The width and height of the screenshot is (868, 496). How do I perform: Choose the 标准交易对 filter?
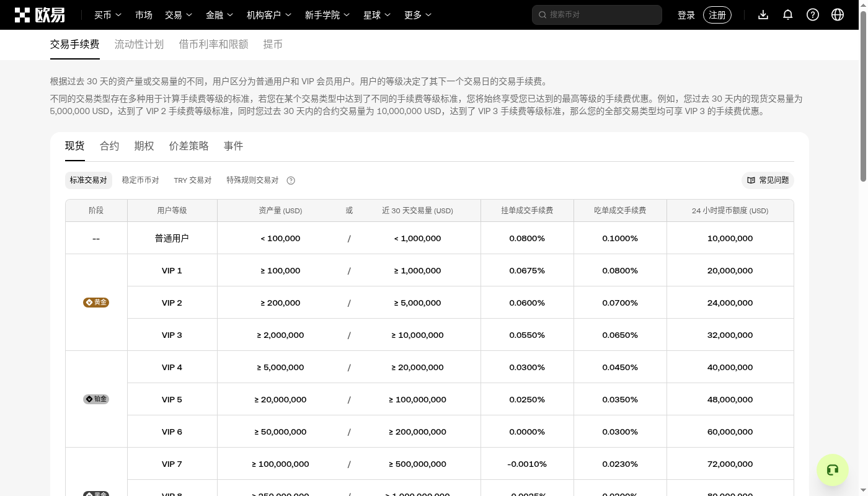coord(89,180)
